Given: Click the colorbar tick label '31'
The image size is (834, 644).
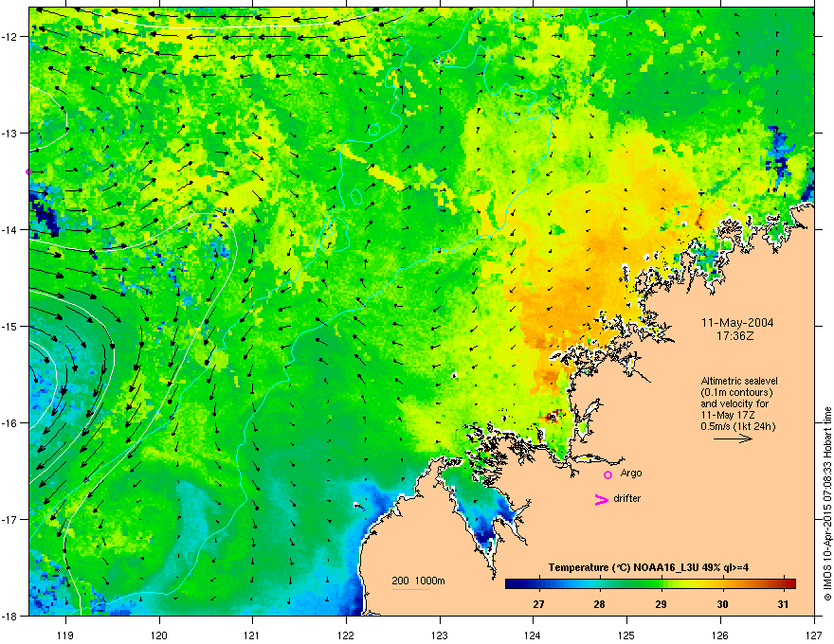Looking at the screenshot, I should [783, 604].
